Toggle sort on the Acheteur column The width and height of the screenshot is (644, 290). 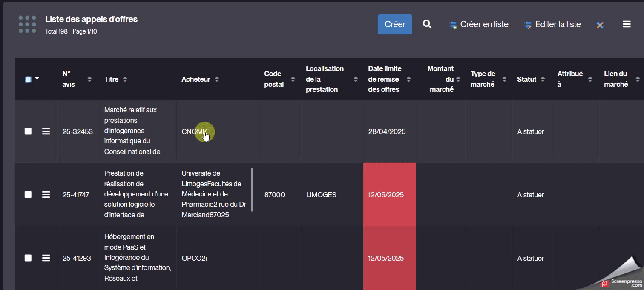tap(217, 79)
